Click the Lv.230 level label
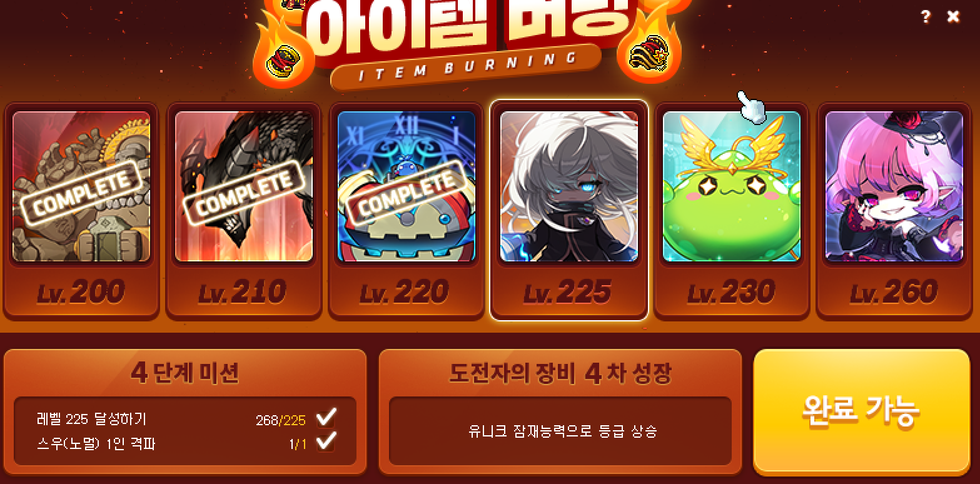Image resolution: width=980 pixels, height=484 pixels. [730, 292]
